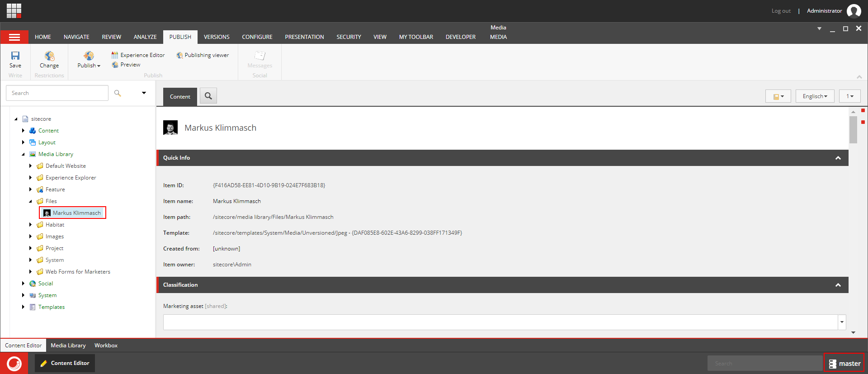Switch to the HOME ribbon tab
This screenshot has height=374, width=868.
43,37
